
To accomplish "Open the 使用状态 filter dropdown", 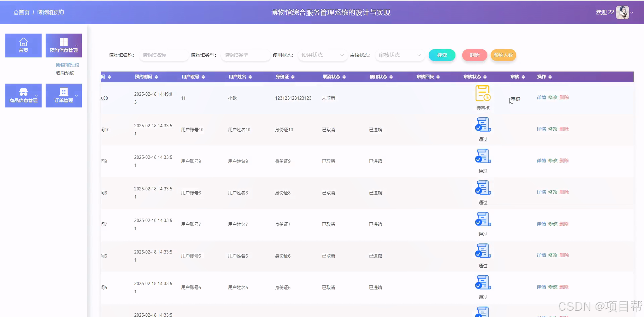I will [323, 55].
